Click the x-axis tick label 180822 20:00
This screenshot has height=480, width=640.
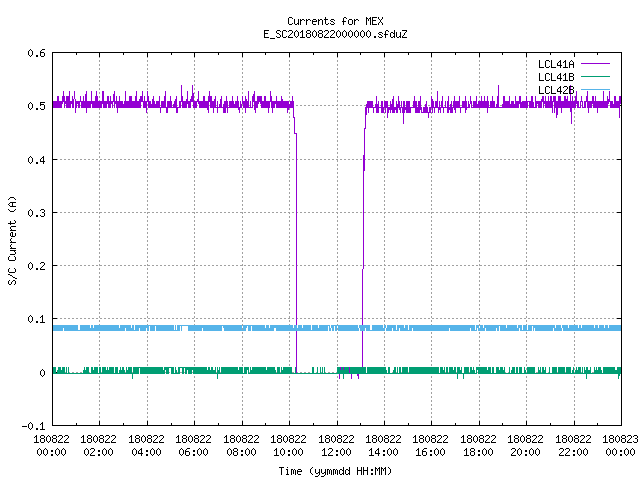point(525,446)
